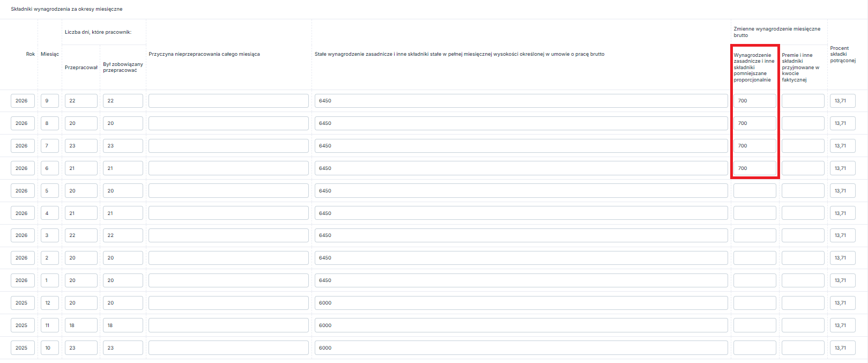Select the variable pay field 700 for month 8
868x363 pixels.
click(x=754, y=123)
